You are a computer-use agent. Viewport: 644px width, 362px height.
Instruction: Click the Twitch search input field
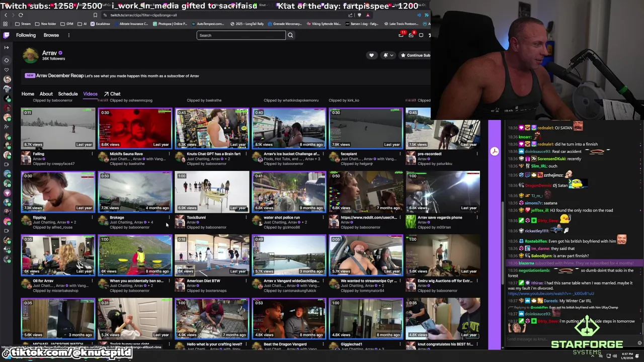tap(241, 35)
